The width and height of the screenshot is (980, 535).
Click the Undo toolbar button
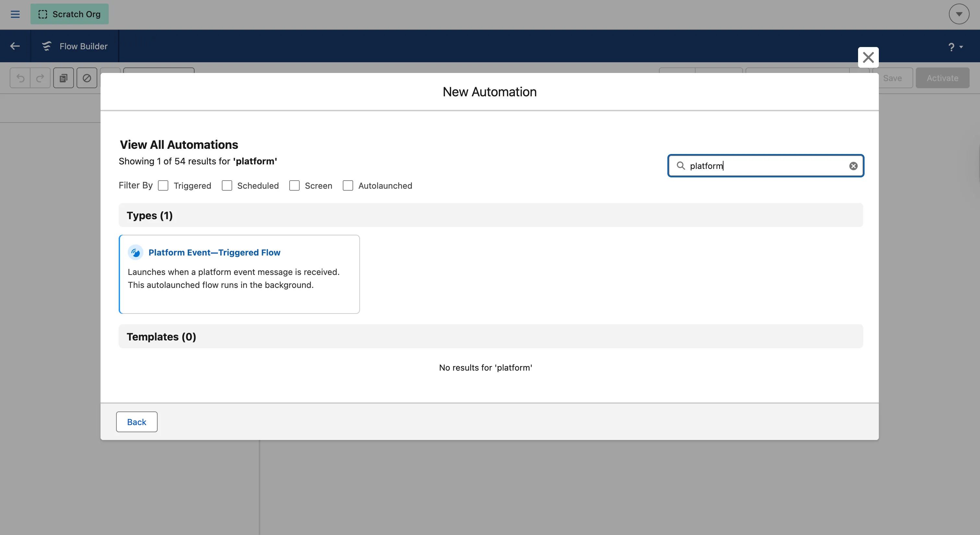pos(20,78)
